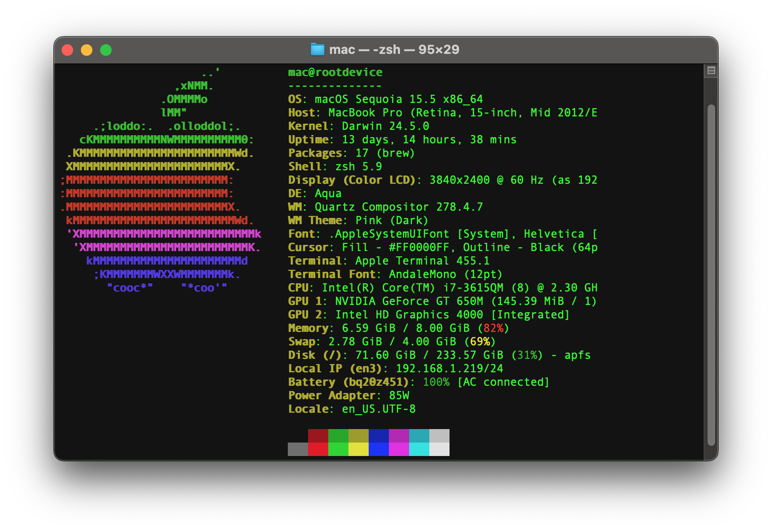Click 'Packages: 17 (brew)' line

pyautogui.click(x=351, y=153)
